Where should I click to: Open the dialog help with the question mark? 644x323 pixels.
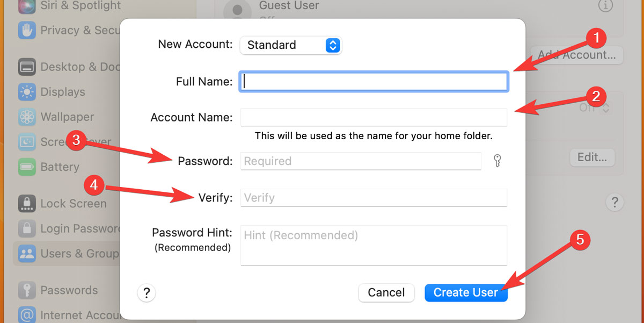pyautogui.click(x=147, y=292)
